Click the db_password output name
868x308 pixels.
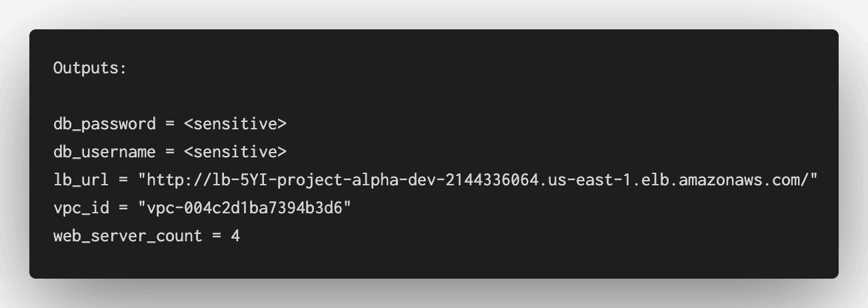click(x=104, y=124)
